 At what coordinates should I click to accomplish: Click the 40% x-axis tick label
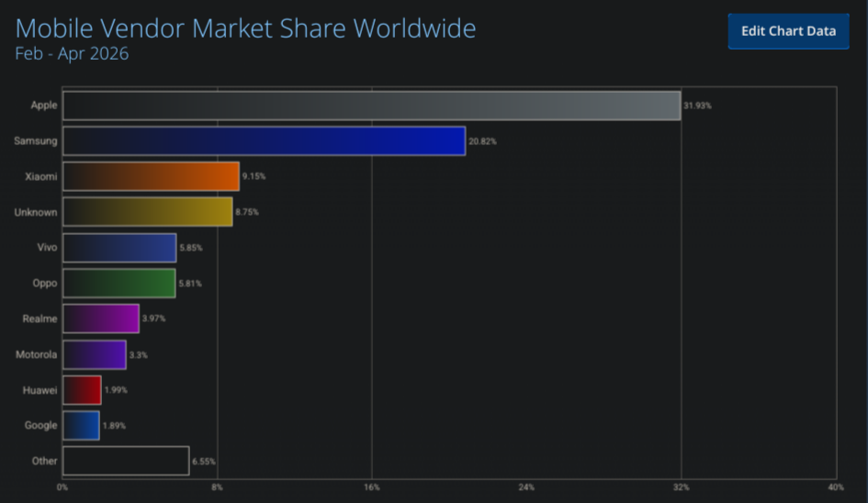[836, 487]
